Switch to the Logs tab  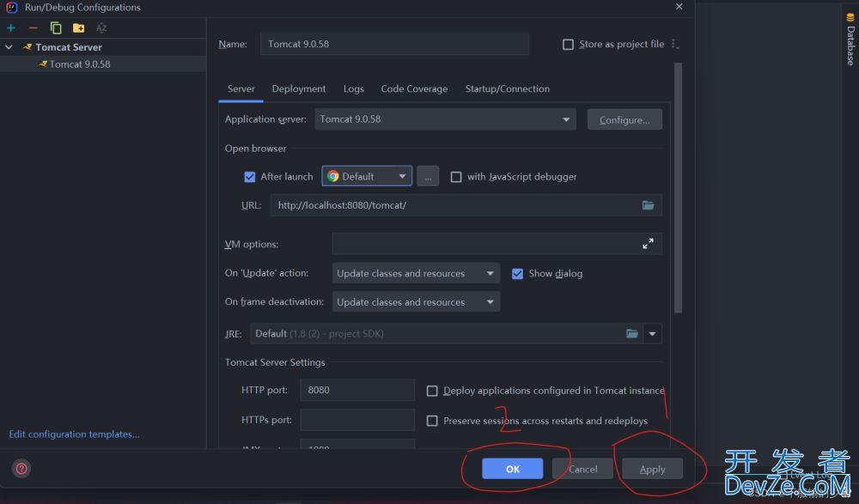353,88
